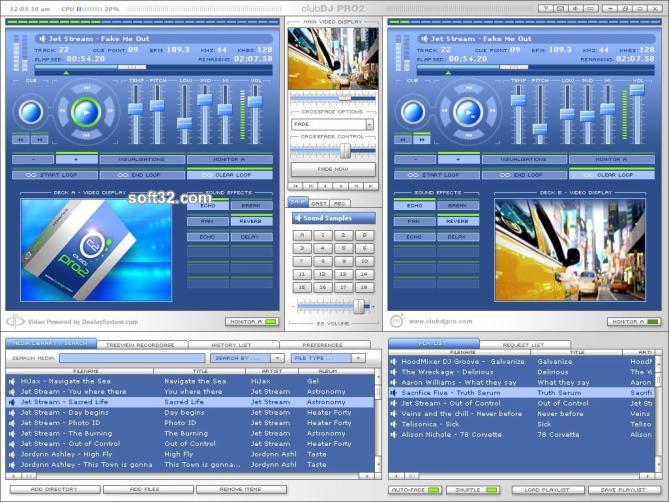Enable the Delay effect on Deck A

[251, 237]
